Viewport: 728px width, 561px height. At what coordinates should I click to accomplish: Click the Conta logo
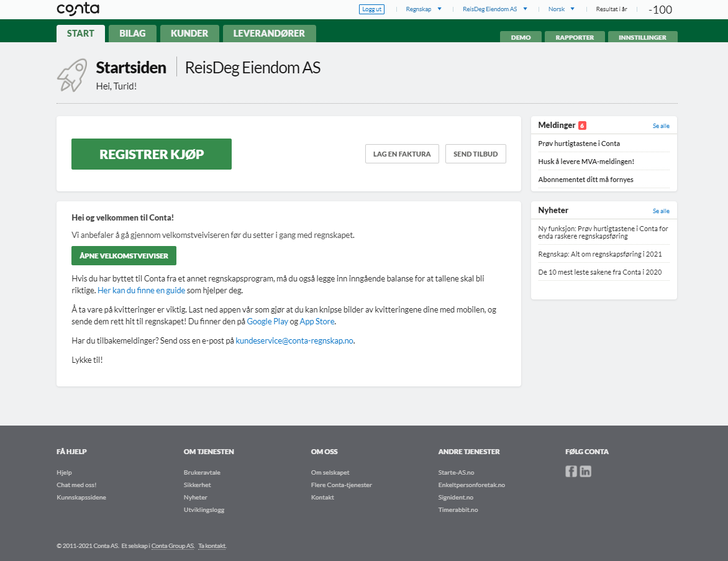(x=78, y=9)
